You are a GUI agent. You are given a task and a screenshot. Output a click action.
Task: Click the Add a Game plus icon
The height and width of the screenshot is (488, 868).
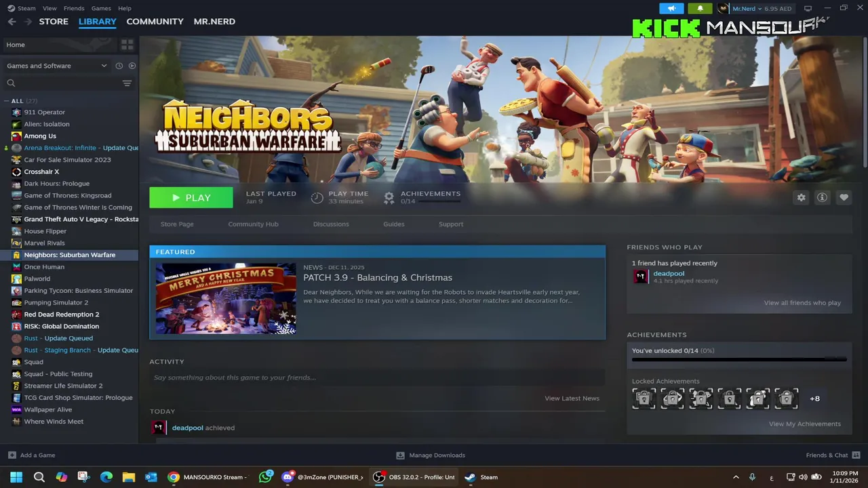coord(12,455)
